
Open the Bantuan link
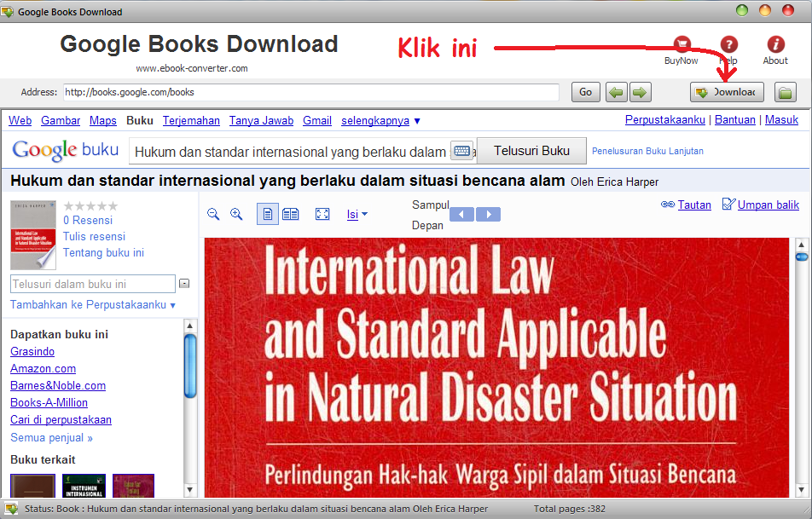(x=735, y=119)
